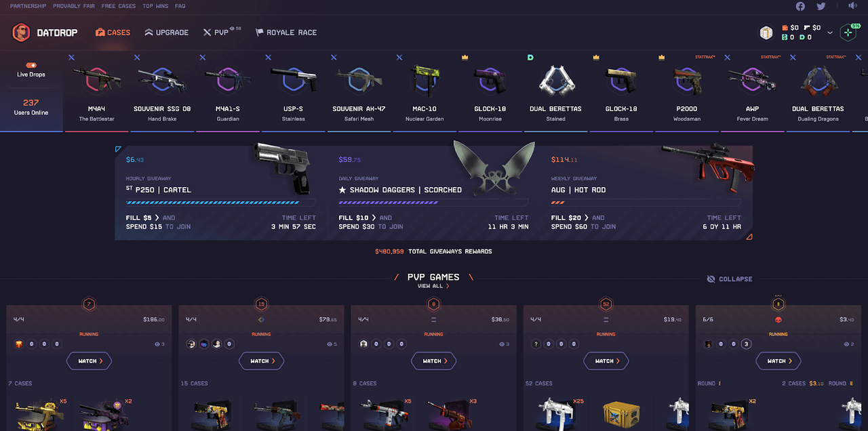Toggle the Live Drops switch
Screen dimensions: 868x431
pyautogui.click(x=31, y=65)
